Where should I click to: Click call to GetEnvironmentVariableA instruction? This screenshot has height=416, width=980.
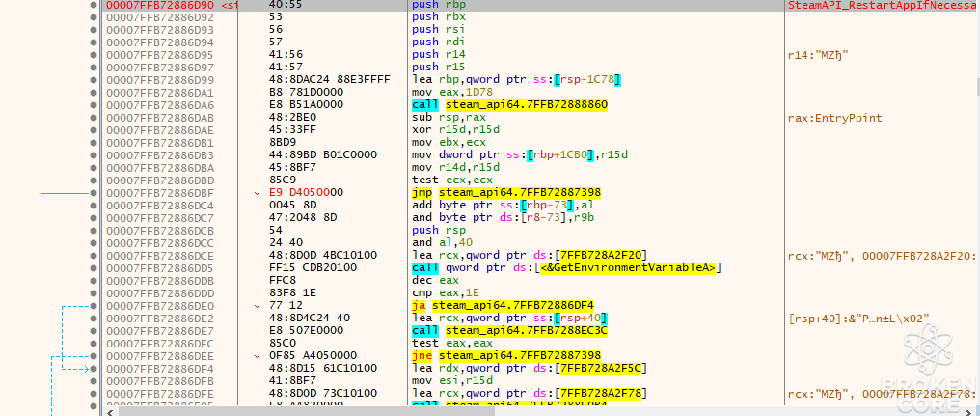[x=567, y=267]
